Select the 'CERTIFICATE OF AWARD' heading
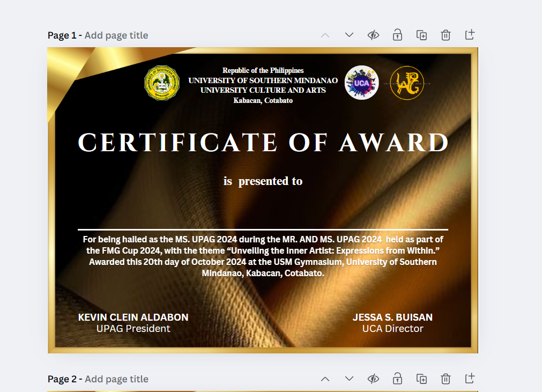 tap(263, 143)
